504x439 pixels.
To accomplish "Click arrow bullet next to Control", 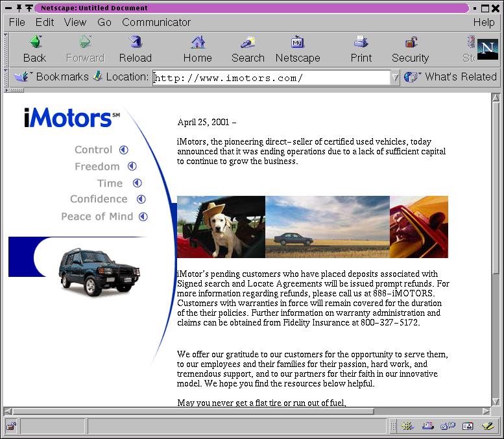I will 124,150.
